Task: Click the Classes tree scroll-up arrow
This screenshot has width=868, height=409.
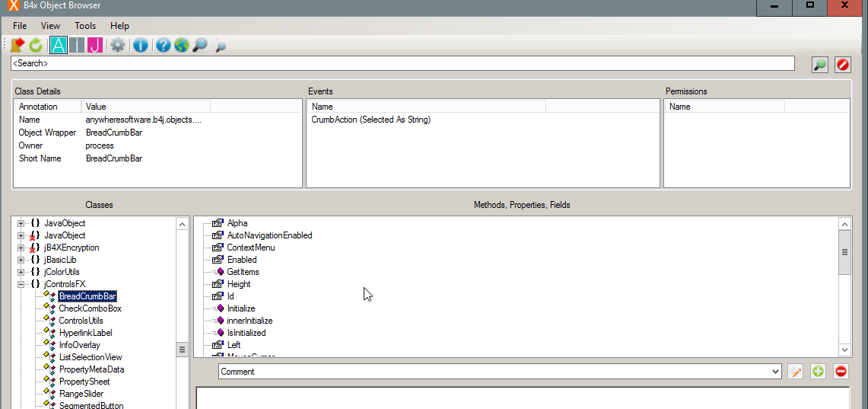Action: click(x=182, y=224)
